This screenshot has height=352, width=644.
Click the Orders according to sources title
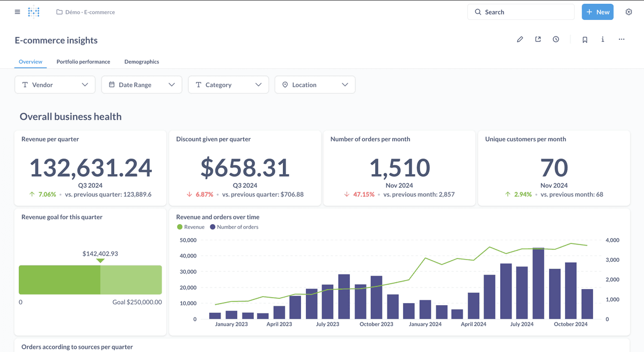click(x=77, y=347)
